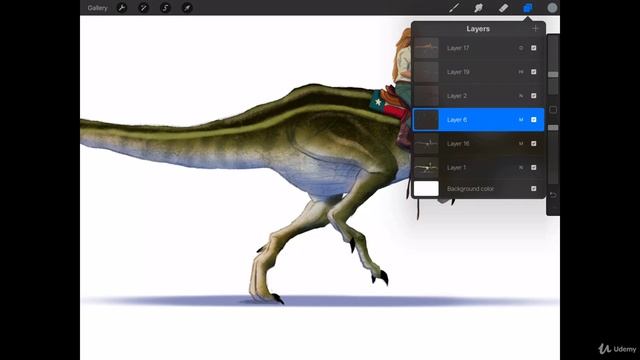
Task: Select Layer 16 thumbnail
Action: tap(426, 144)
